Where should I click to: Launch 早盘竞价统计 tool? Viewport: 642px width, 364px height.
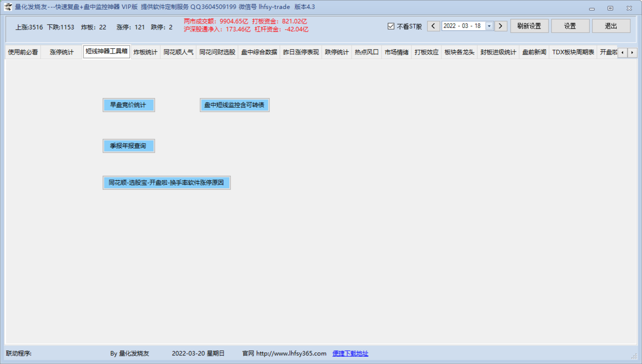pyautogui.click(x=129, y=105)
